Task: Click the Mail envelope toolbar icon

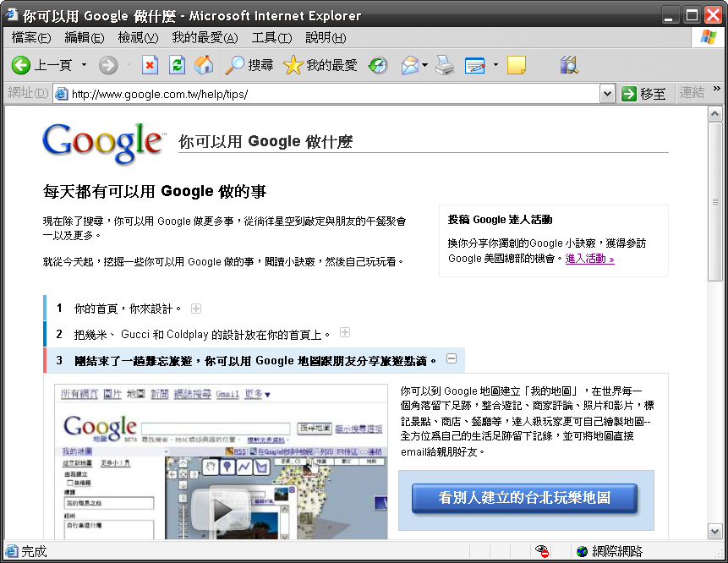Action: pyautogui.click(x=409, y=65)
